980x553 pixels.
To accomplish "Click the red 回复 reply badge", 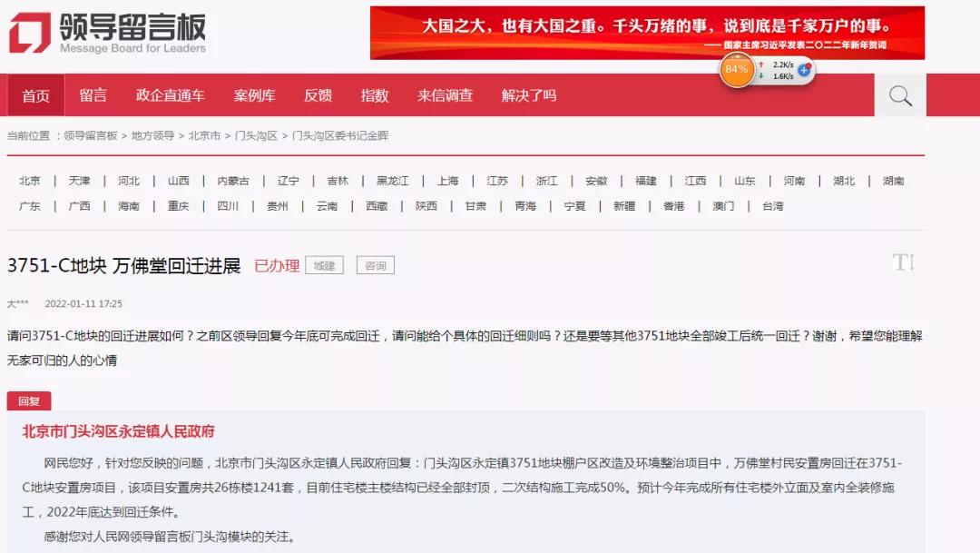I will pos(28,400).
